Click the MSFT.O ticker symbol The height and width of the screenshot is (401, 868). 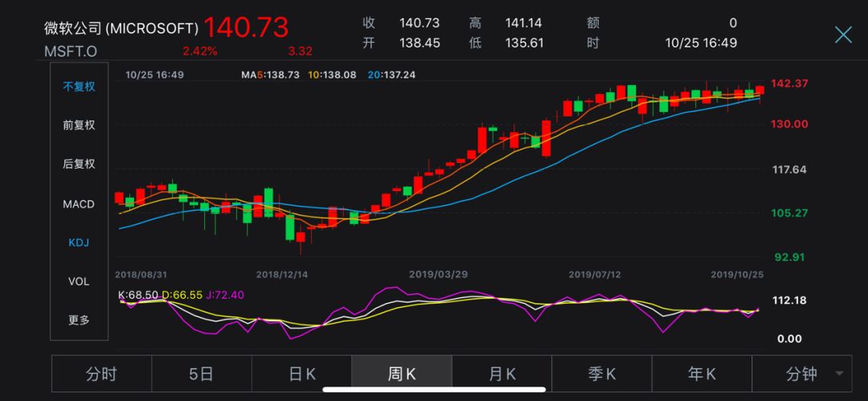tap(70, 51)
